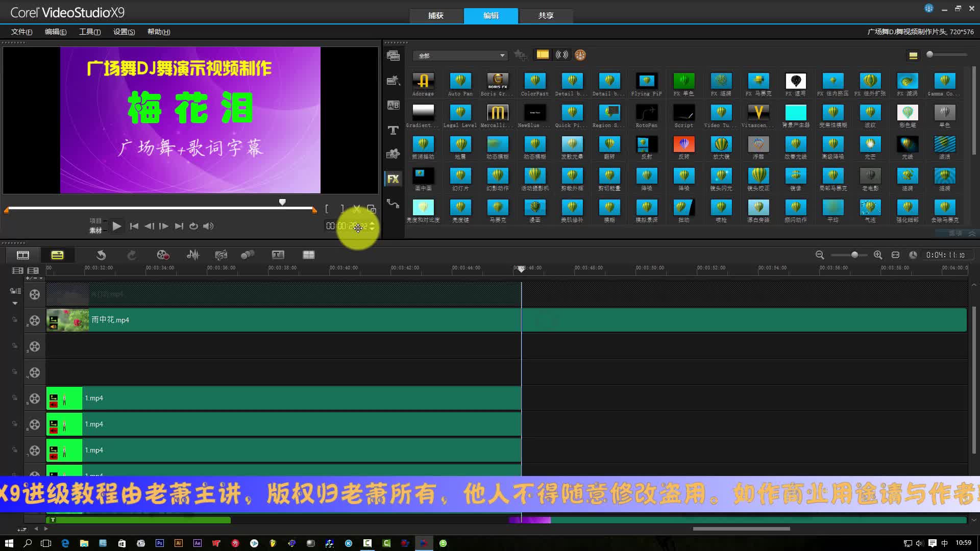Viewport: 980px width, 551px height.
Task: Expand the track add/remove dropdown arrow
Action: click(41, 279)
